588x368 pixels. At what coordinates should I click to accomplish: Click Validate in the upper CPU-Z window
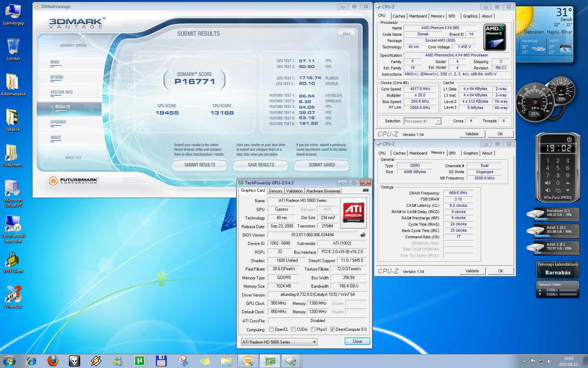tap(472, 134)
